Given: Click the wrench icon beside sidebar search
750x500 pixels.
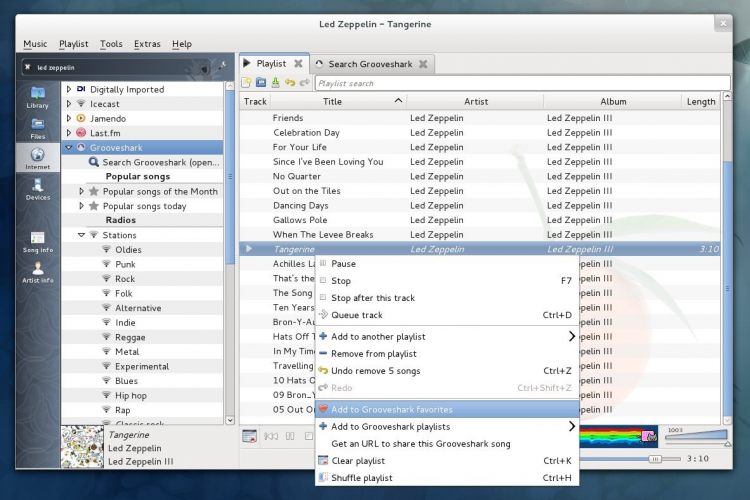Looking at the screenshot, I should tap(223, 67).
